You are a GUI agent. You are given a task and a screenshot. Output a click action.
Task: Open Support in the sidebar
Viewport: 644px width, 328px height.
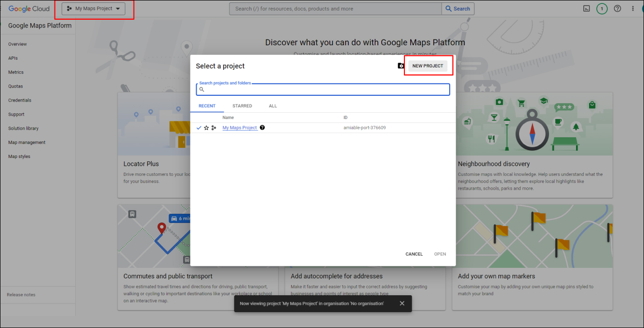(x=16, y=114)
